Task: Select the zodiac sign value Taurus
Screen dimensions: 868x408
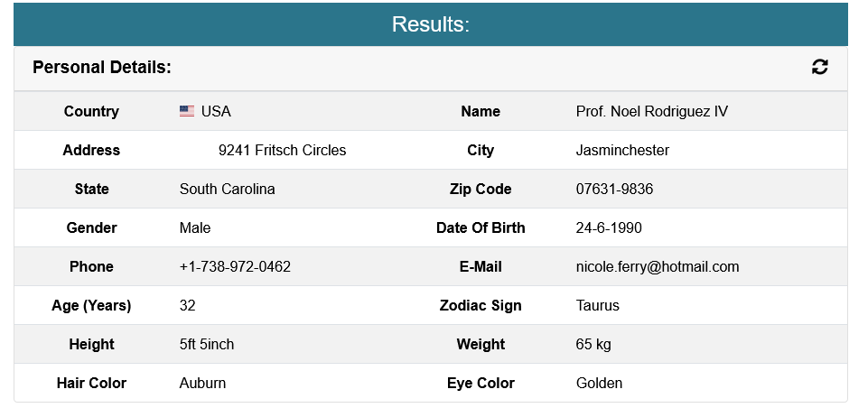Action: tap(597, 305)
